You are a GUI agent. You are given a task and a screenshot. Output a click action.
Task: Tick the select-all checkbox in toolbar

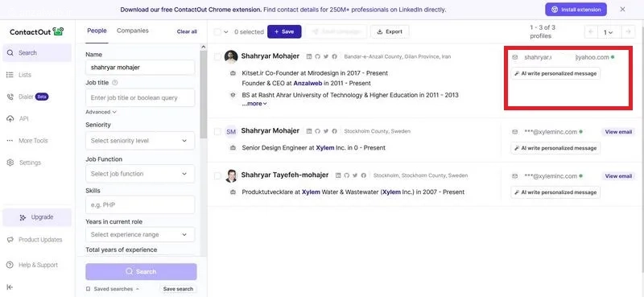point(217,32)
